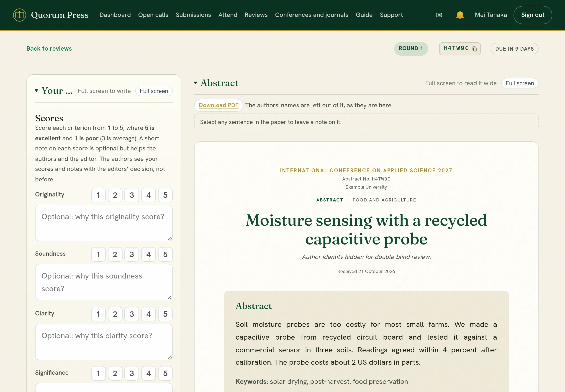The height and width of the screenshot is (392, 565).
Task: Open Conferences and journals
Action: click(x=312, y=15)
